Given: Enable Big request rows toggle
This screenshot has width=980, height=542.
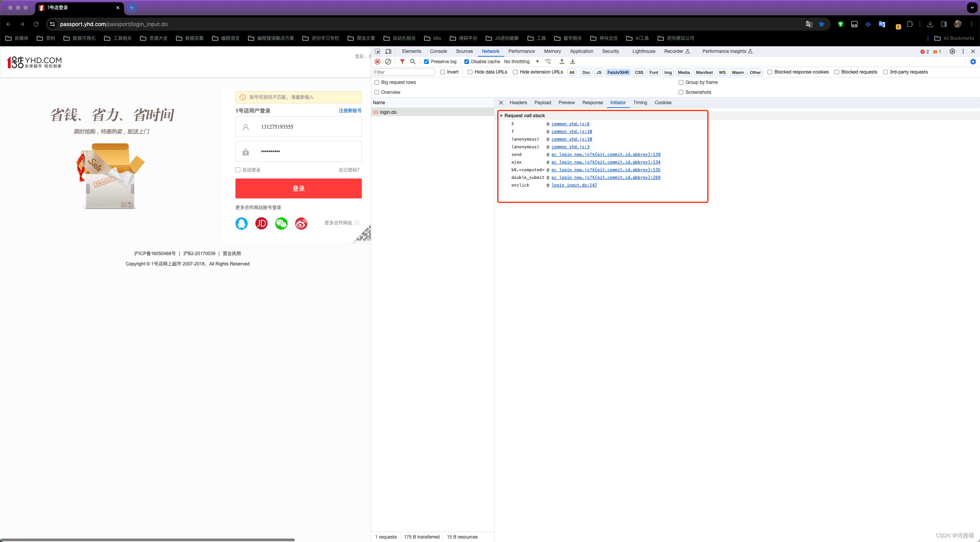Looking at the screenshot, I should point(377,82).
